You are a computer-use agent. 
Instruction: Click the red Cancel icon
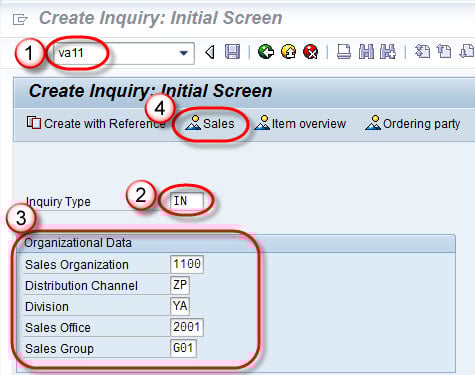(x=311, y=52)
